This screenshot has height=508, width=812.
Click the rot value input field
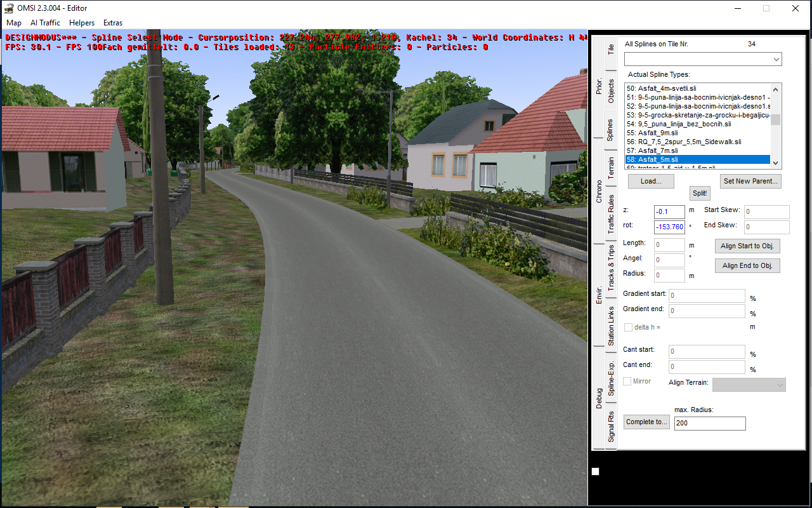[x=669, y=227]
